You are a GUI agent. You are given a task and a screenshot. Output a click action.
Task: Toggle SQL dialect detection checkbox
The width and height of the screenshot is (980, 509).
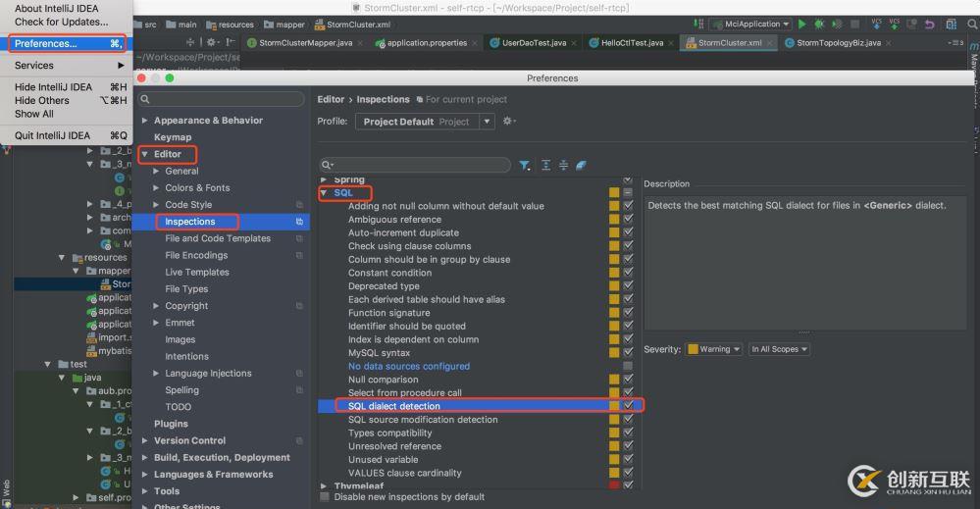point(628,406)
